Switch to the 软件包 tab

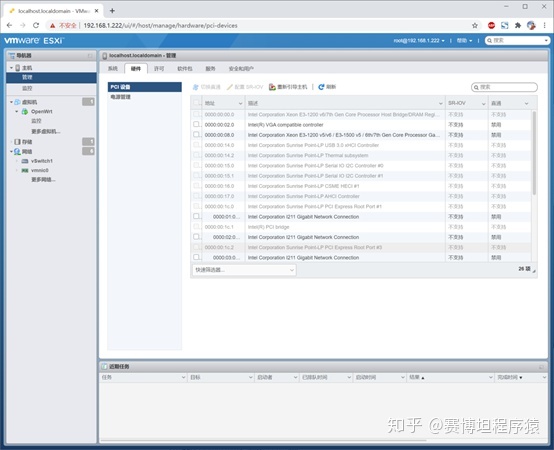point(185,69)
